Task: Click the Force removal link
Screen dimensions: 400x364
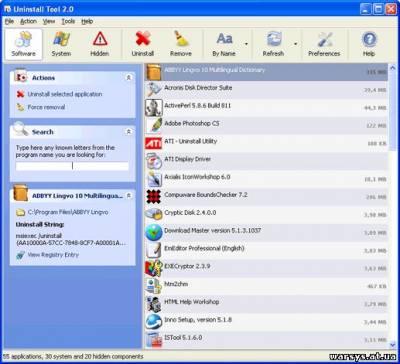Action: [x=46, y=107]
